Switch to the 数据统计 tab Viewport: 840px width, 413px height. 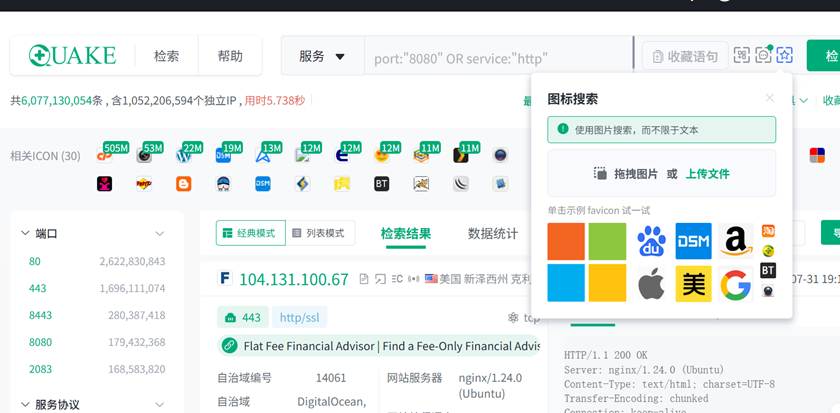493,234
